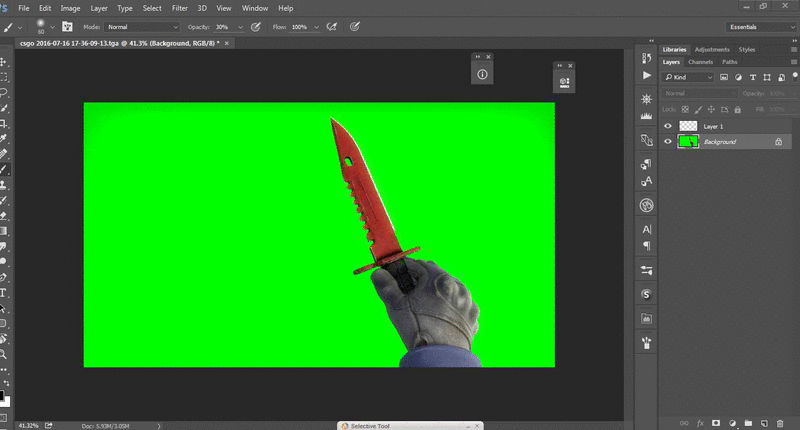Open the Character panel icon
The height and width of the screenshot is (430, 800).
coord(646,229)
